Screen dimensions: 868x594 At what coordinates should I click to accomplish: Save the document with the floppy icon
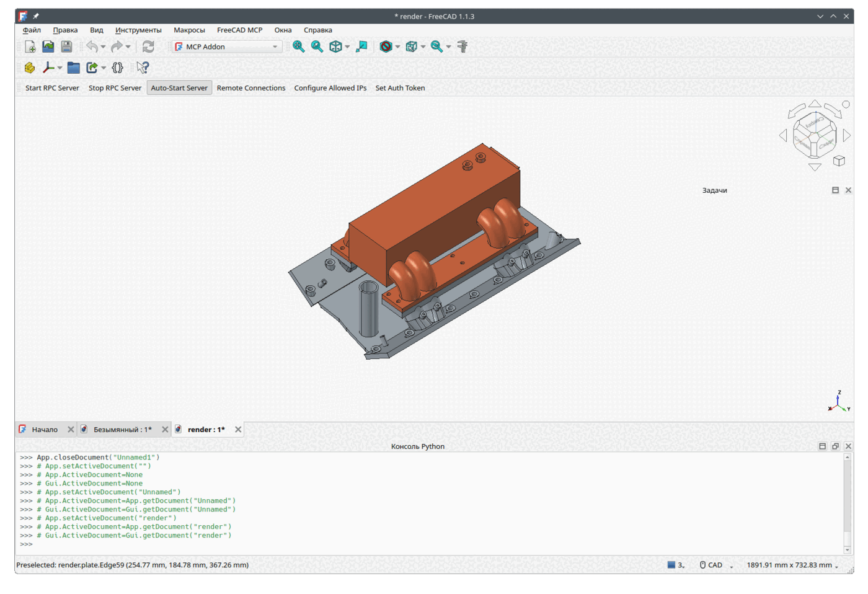(66, 47)
